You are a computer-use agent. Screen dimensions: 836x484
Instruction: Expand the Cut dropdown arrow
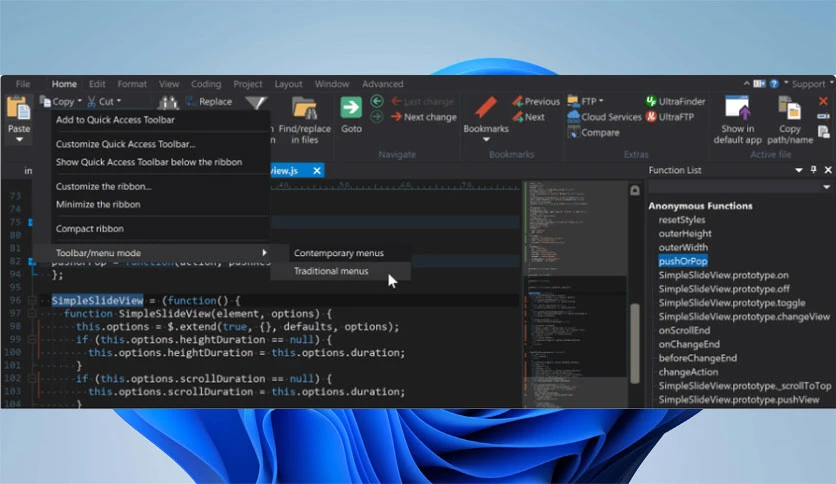[x=119, y=101]
